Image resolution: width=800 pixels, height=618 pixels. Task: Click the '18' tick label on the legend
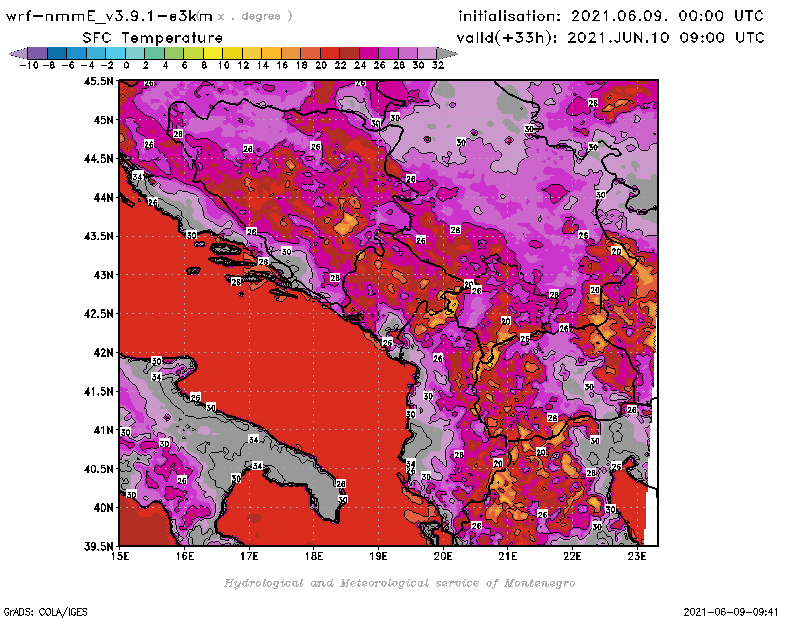pyautogui.click(x=302, y=65)
